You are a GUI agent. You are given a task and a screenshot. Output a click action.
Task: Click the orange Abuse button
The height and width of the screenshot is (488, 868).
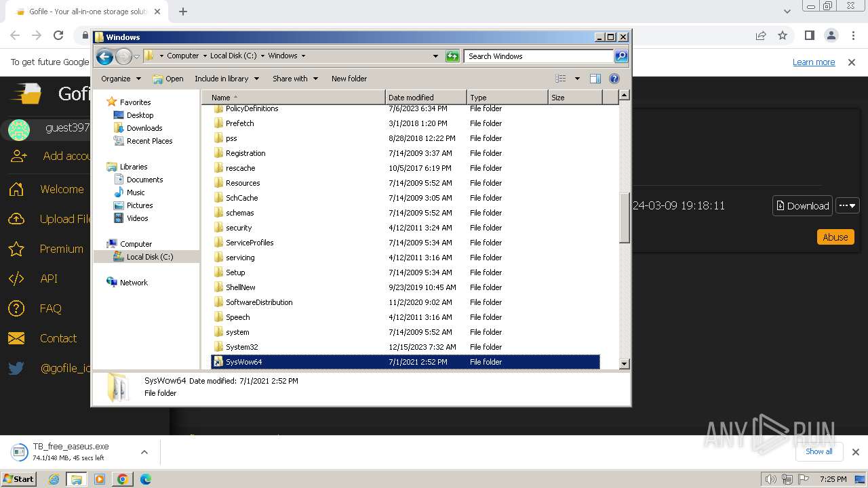click(835, 237)
